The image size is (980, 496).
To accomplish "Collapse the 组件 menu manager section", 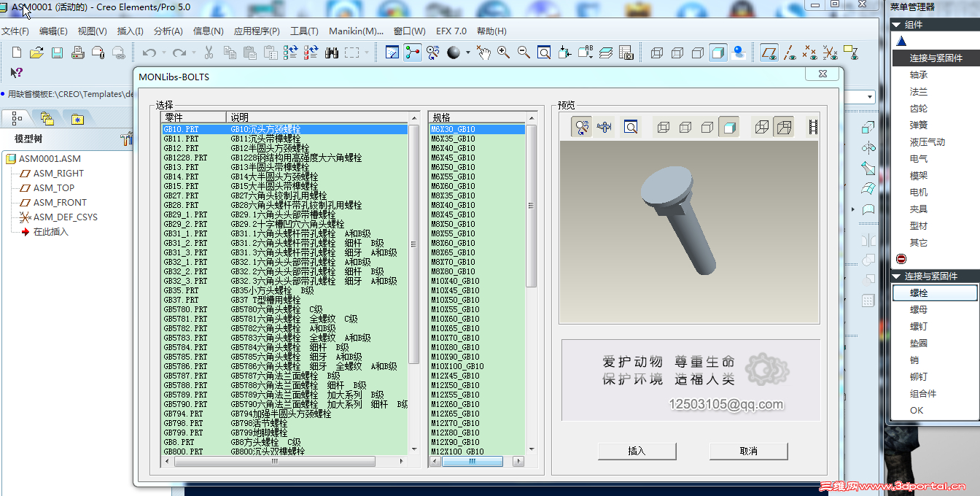I will click(x=895, y=24).
